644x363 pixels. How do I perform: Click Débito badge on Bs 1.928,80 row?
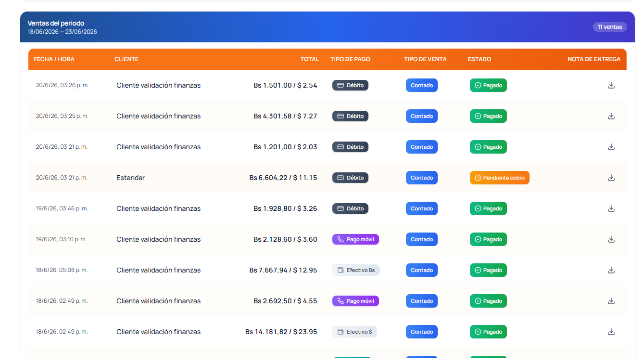point(350,208)
